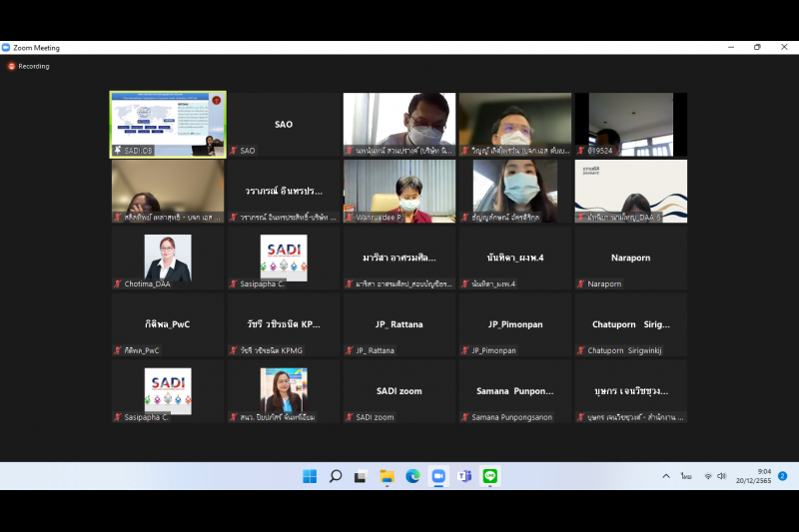Select the Naraporn participant tile
Screen dimensions: 799x532
(x=630, y=258)
